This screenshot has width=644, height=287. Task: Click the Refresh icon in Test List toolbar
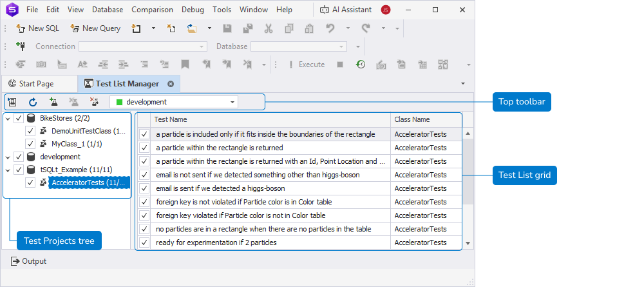33,102
